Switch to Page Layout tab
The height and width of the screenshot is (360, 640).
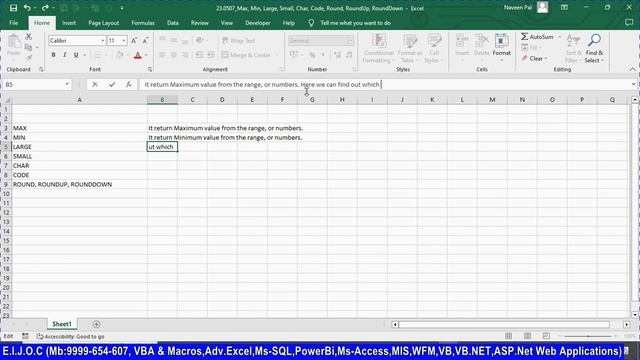103,23
